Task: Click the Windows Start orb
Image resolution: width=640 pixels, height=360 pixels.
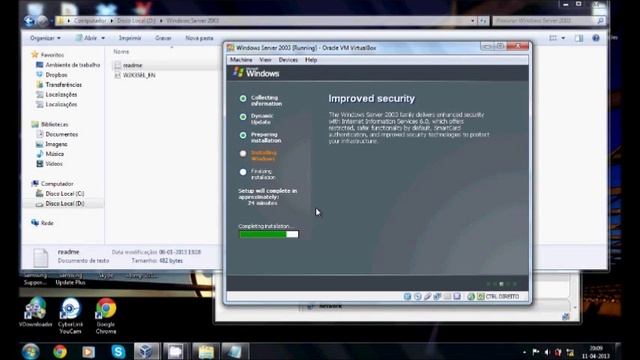Action: pos(31,351)
